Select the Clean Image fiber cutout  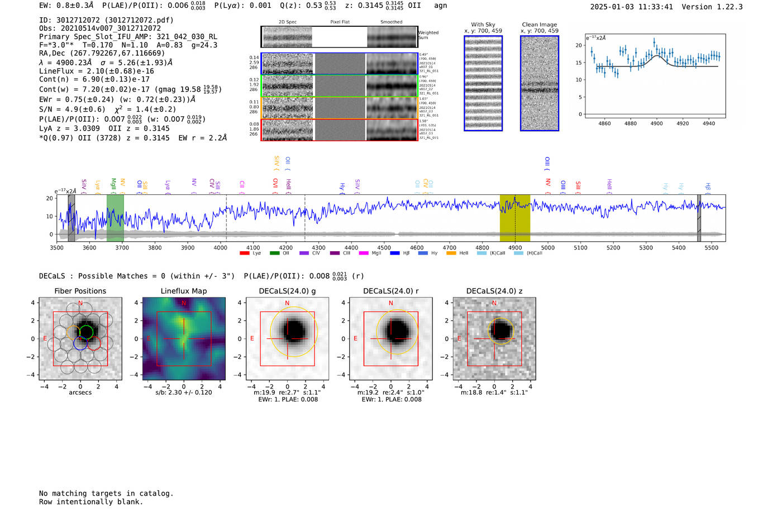540,83
